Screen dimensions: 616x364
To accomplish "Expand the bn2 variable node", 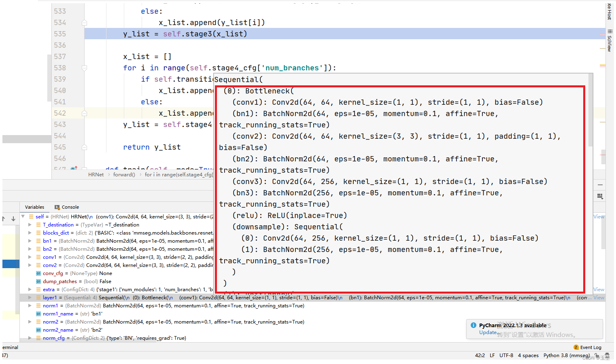I will pos(30,249).
